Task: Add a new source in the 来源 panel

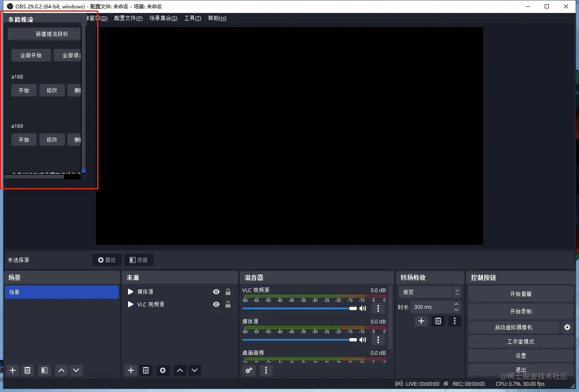Action: coord(131,370)
